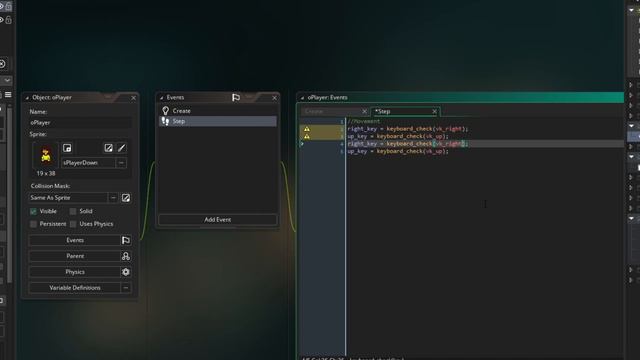Click the warning icon on code line 3

(x=307, y=136)
